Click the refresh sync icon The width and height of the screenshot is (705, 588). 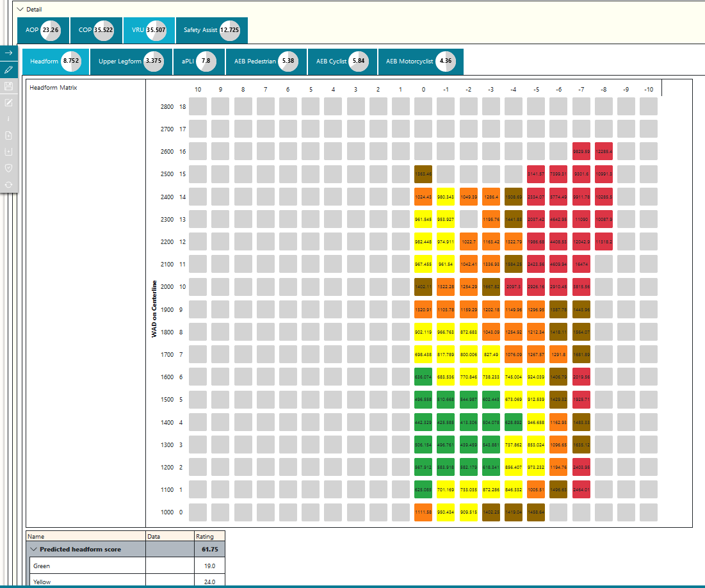pyautogui.click(x=8, y=184)
